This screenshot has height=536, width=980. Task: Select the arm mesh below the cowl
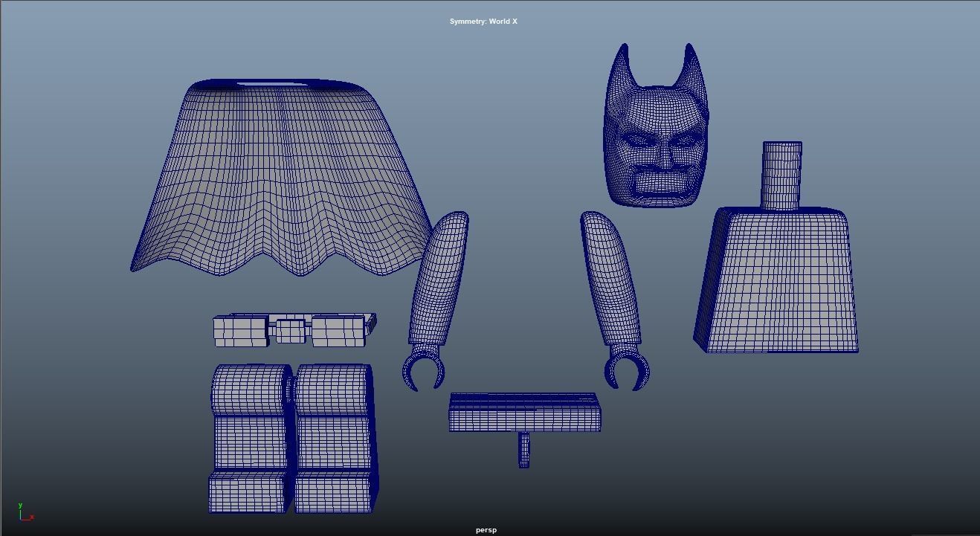click(611, 279)
